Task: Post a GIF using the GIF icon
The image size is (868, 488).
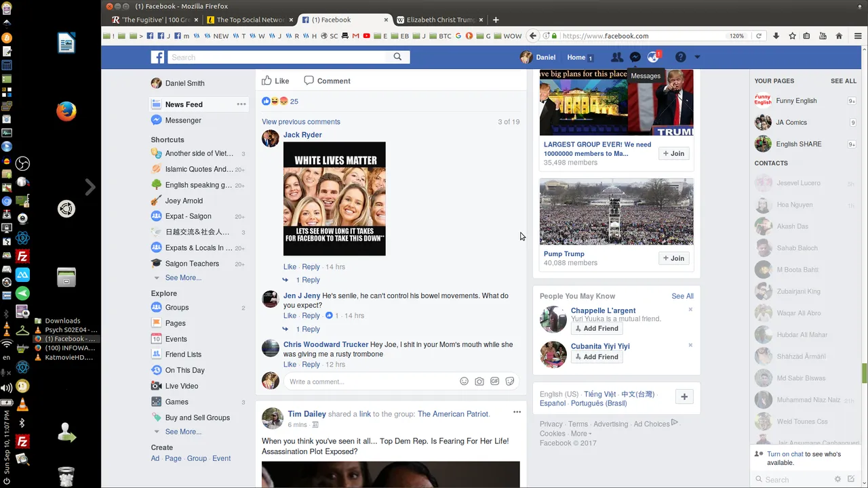Action: [495, 382]
